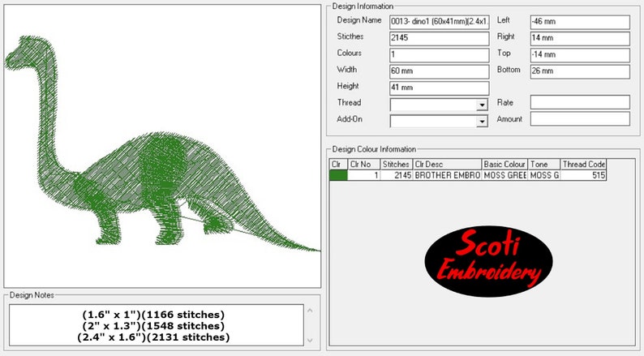Click the Design Name input field
Image resolution: width=644 pixels, height=356 pixels.
coord(439,22)
